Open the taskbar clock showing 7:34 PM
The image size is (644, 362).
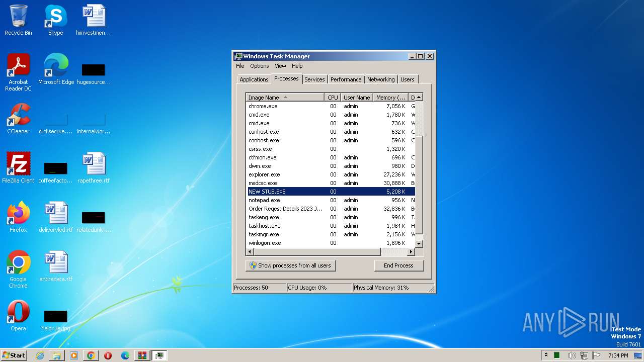coord(618,355)
